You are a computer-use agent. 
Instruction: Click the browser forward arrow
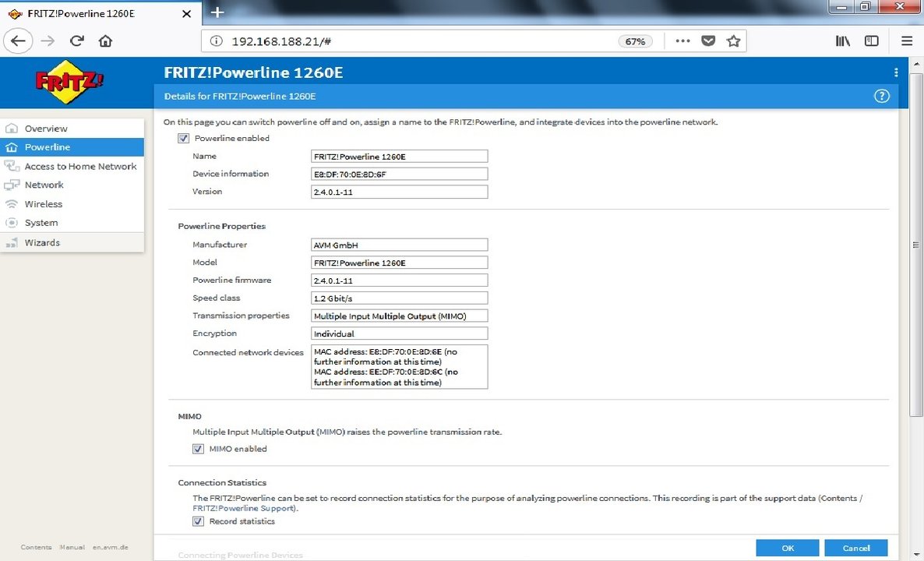pyautogui.click(x=48, y=41)
